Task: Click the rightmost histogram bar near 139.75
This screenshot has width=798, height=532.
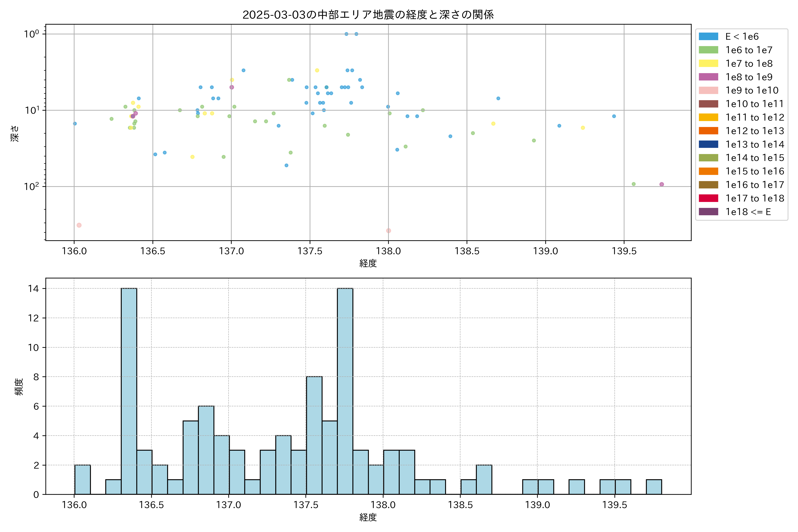Action: [654, 487]
